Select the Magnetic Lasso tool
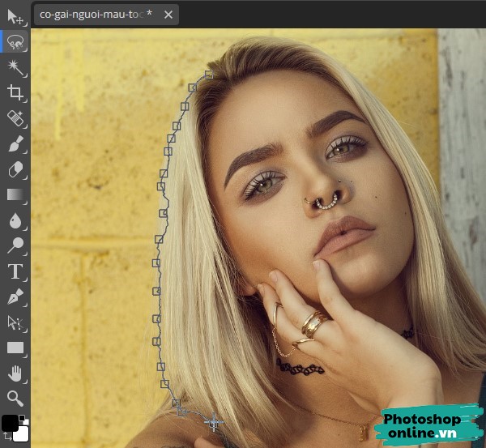The width and height of the screenshot is (486, 448). pyautogui.click(x=15, y=41)
